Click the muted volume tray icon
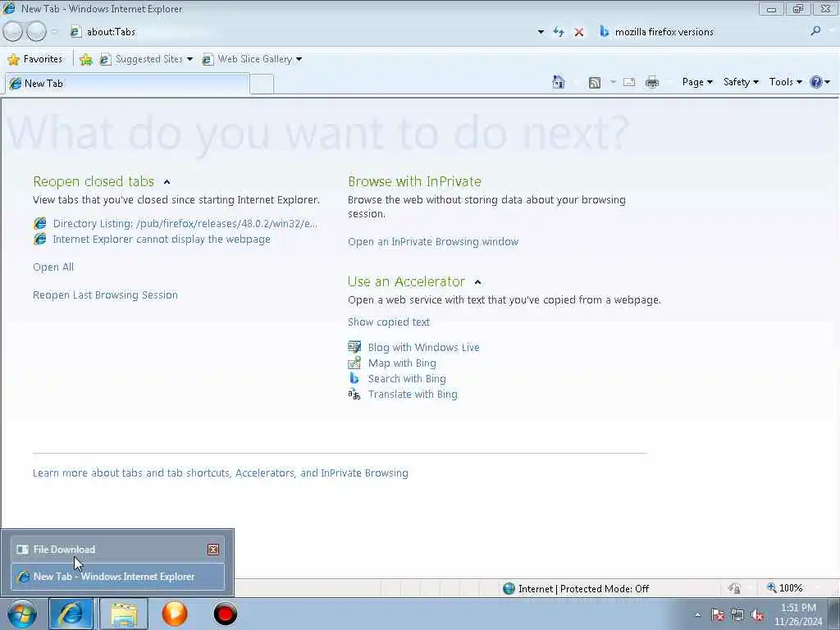The image size is (840, 630). (x=757, y=615)
